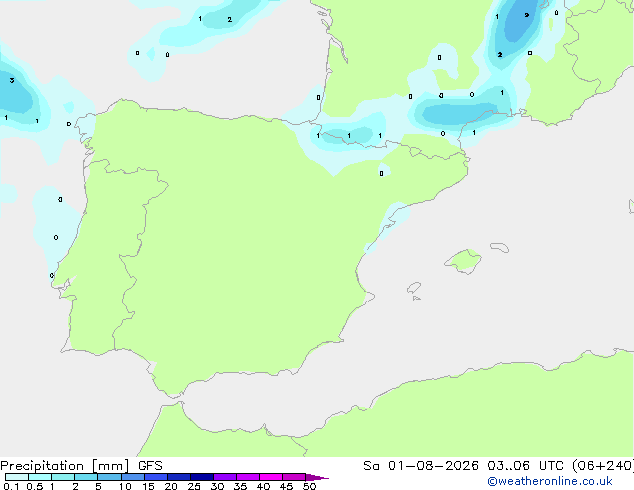Click the 0.1–0.5 mm palest cyan legend swatch
This screenshot has height=490, width=634.
pos(17,477)
